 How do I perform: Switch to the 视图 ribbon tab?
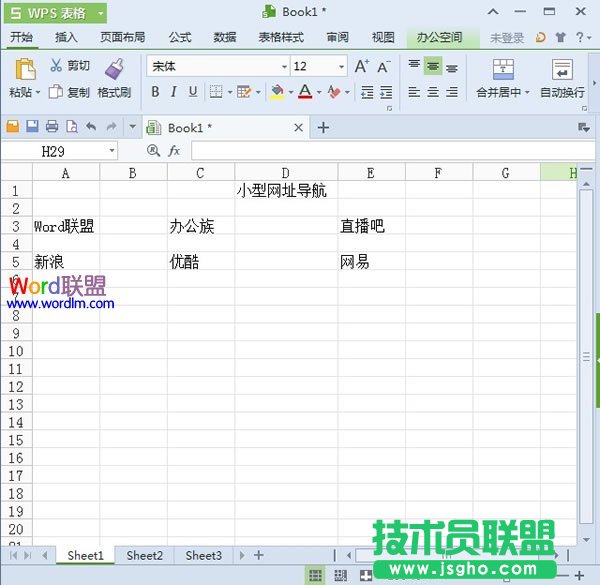[x=383, y=37]
